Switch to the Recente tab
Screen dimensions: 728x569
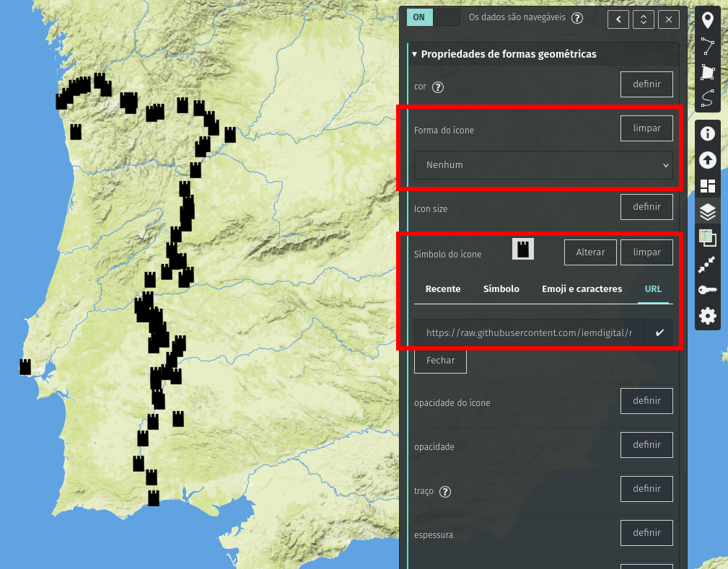[x=443, y=289]
